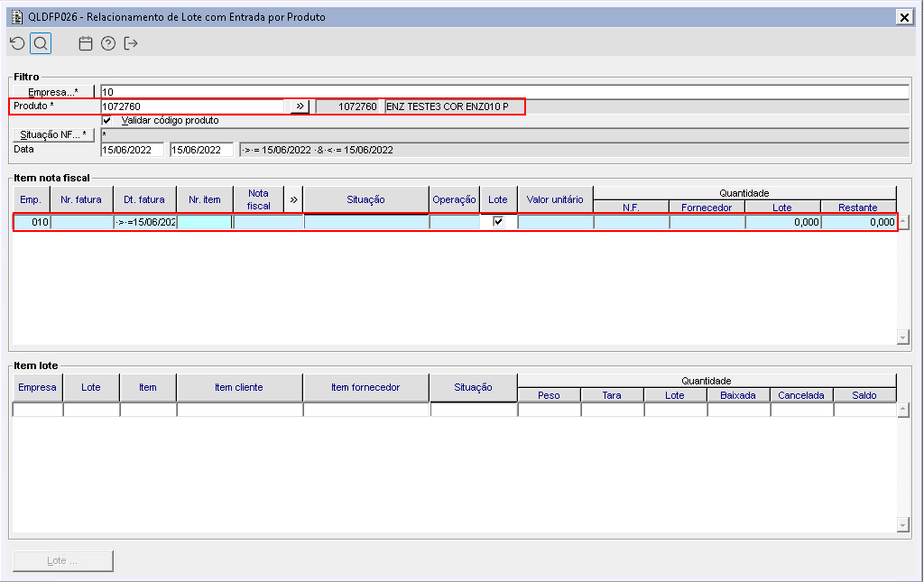This screenshot has height=582, width=924.
Task: Click the Empresa input field with 10
Action: coord(504,92)
